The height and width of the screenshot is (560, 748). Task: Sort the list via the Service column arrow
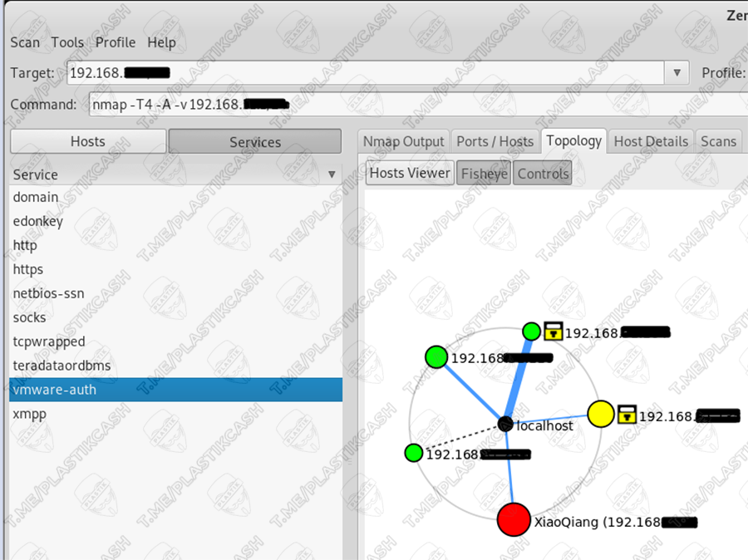332,174
